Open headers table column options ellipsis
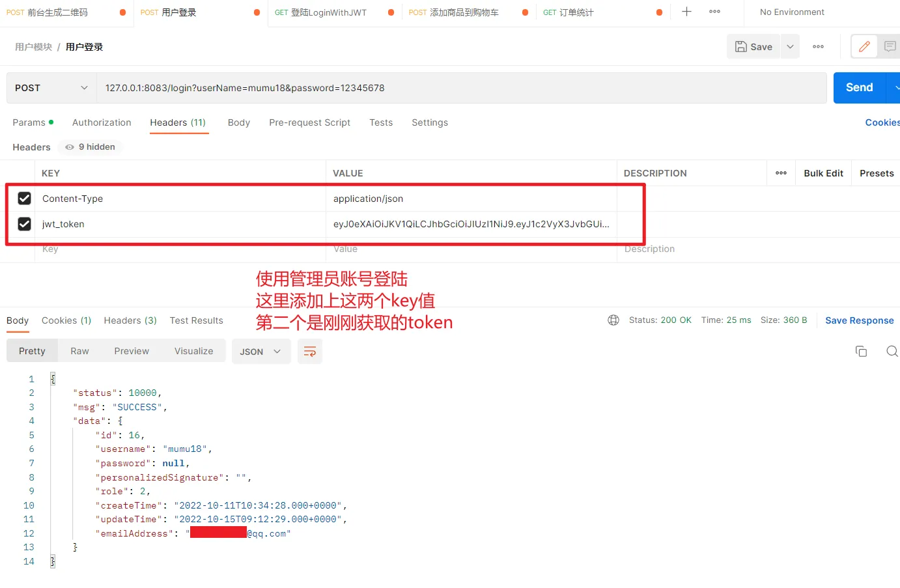This screenshot has width=900, height=588. [x=781, y=173]
